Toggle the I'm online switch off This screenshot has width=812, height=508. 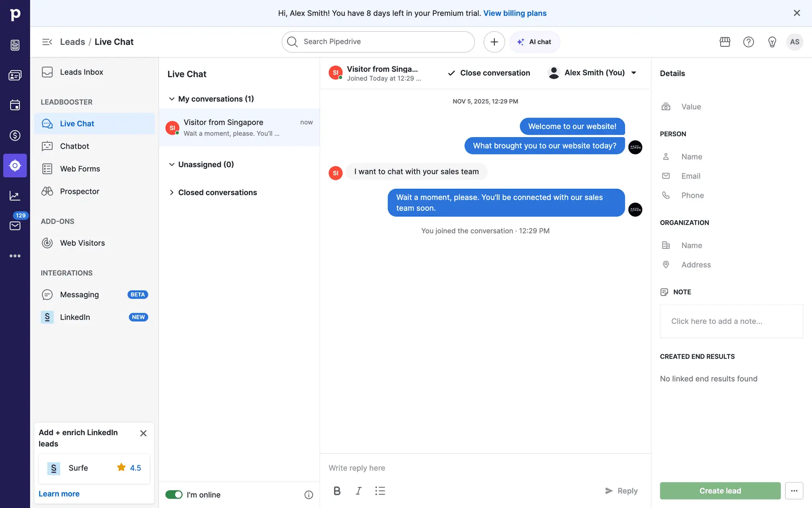174,494
